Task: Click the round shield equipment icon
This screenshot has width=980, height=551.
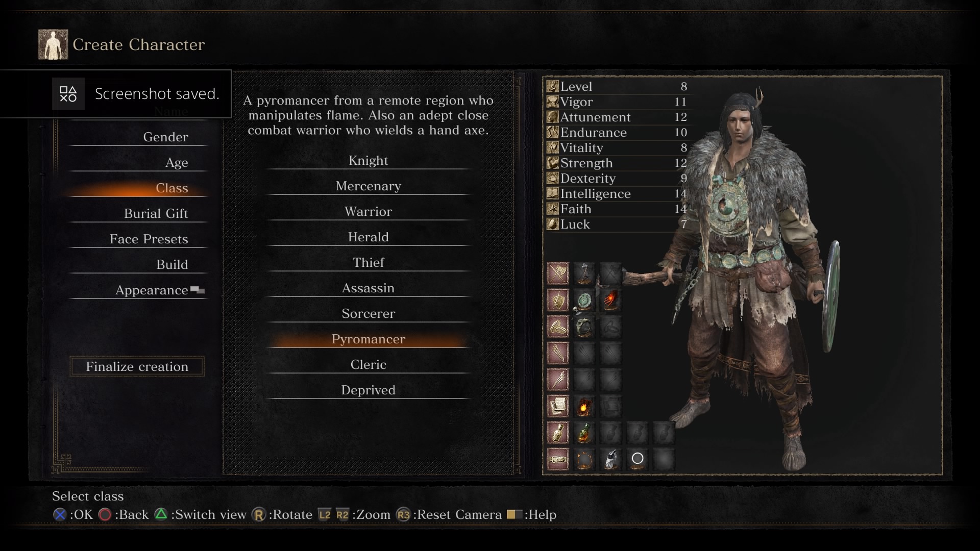Action: 584,300
